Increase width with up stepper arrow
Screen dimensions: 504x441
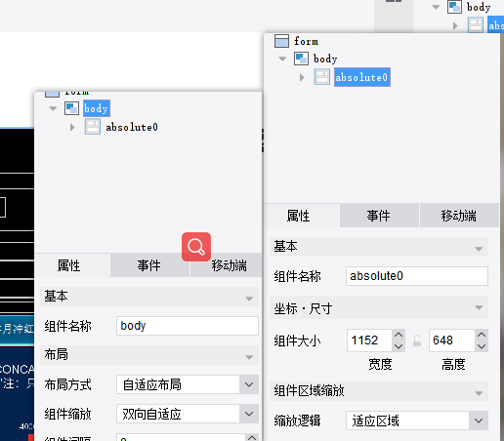[399, 335]
